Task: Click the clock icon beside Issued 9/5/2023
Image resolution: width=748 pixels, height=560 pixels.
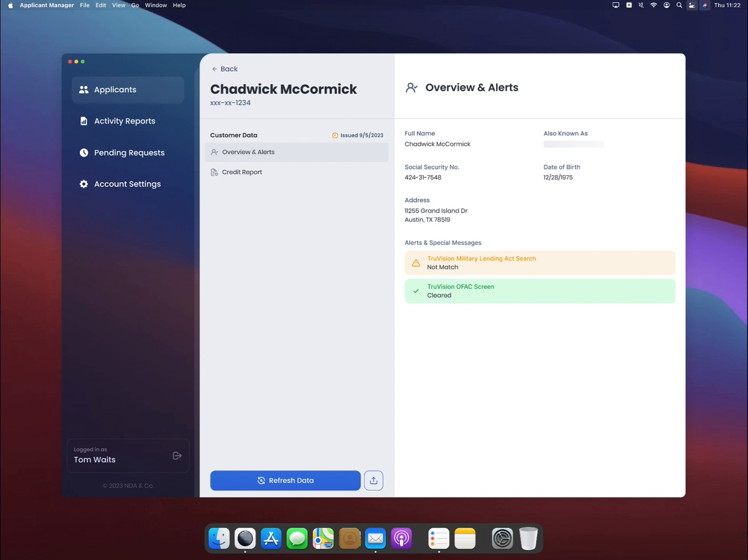Action: click(335, 135)
